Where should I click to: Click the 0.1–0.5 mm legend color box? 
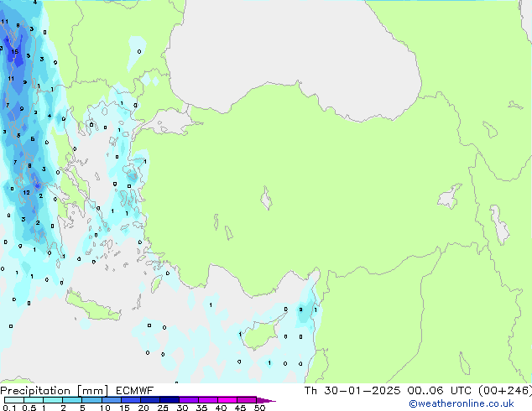(14, 400)
